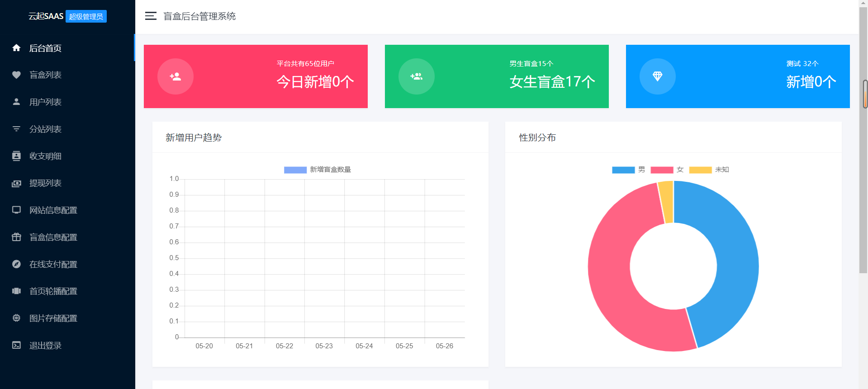Image resolution: width=868 pixels, height=389 pixels.
Task: Click the add-user icon on red card
Action: tap(175, 76)
